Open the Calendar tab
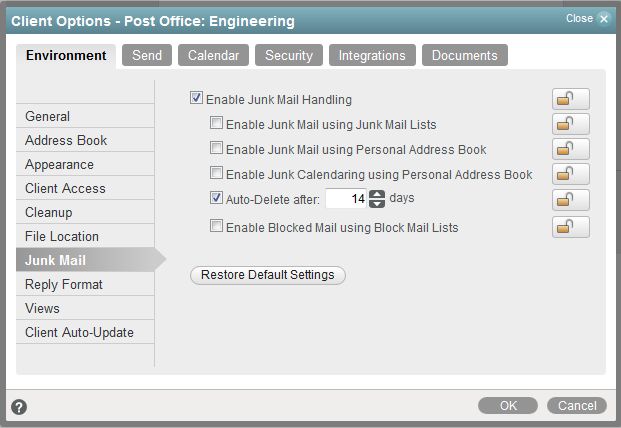The height and width of the screenshot is (428, 621). (214, 56)
